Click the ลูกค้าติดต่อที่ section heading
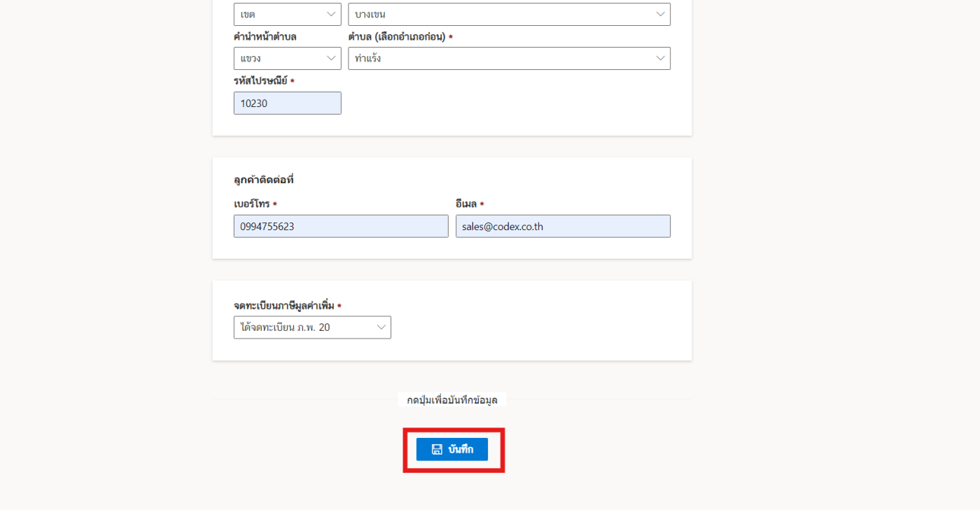Image resolution: width=980 pixels, height=510 pixels. click(264, 180)
